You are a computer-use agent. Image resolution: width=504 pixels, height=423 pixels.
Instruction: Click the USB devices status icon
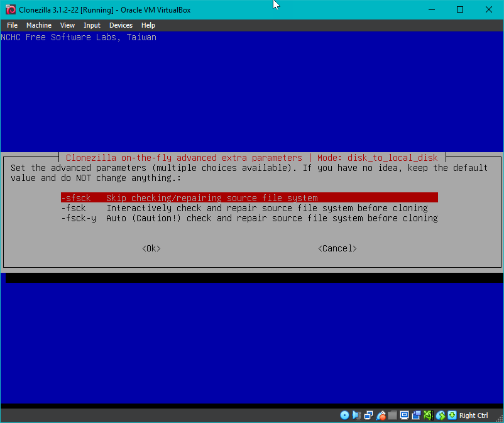point(381,415)
